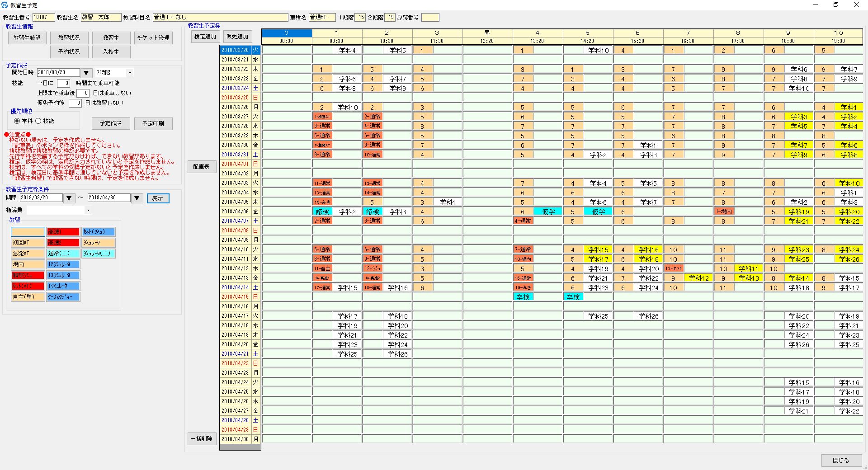This screenshot has width=868, height=470.
Task: Open チケット管理 ticket management
Action: pyautogui.click(x=153, y=38)
